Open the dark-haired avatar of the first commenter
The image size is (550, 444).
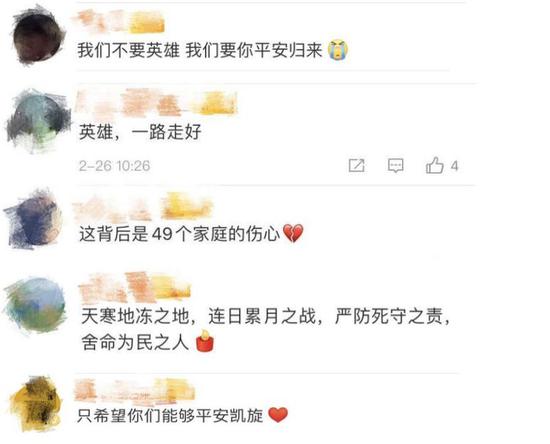(37, 36)
